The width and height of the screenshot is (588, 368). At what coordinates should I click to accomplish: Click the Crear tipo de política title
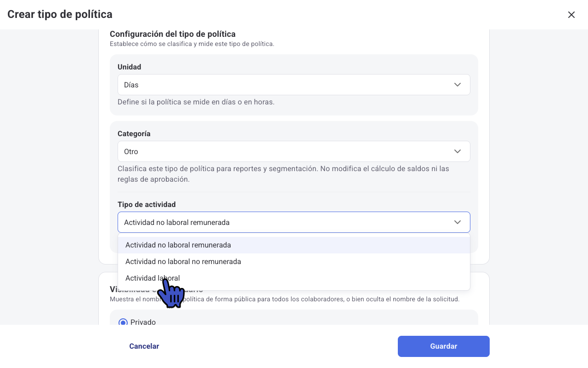pos(60,14)
